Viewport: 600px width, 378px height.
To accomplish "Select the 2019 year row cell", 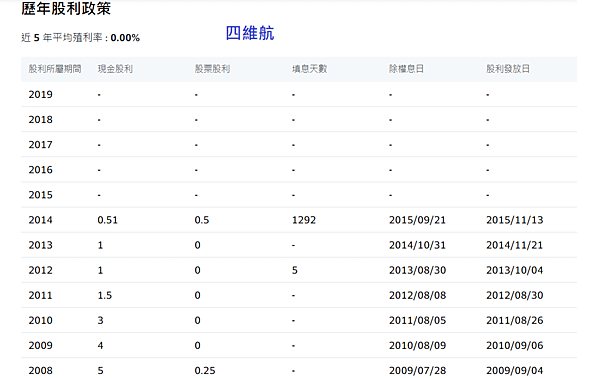I will tap(41, 94).
